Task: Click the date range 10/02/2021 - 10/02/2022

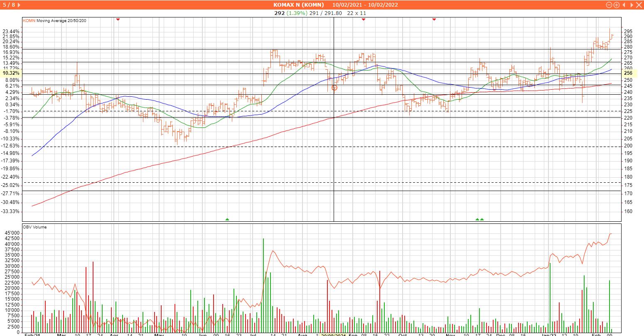Action: pos(365,5)
